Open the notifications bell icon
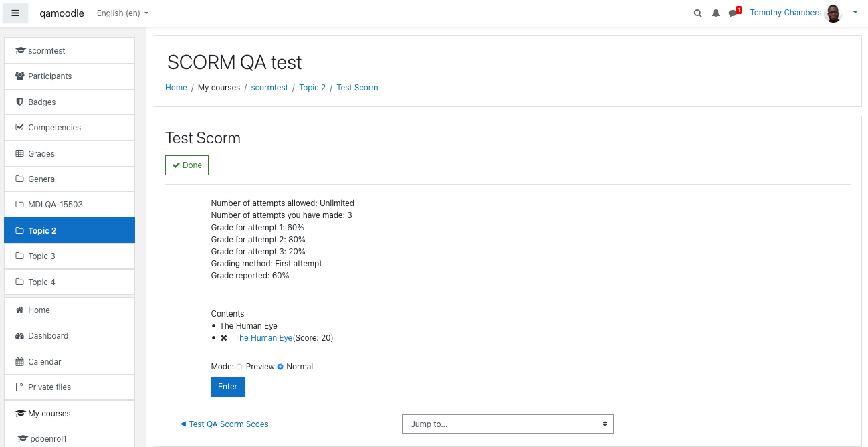The image size is (868, 447). tap(716, 13)
